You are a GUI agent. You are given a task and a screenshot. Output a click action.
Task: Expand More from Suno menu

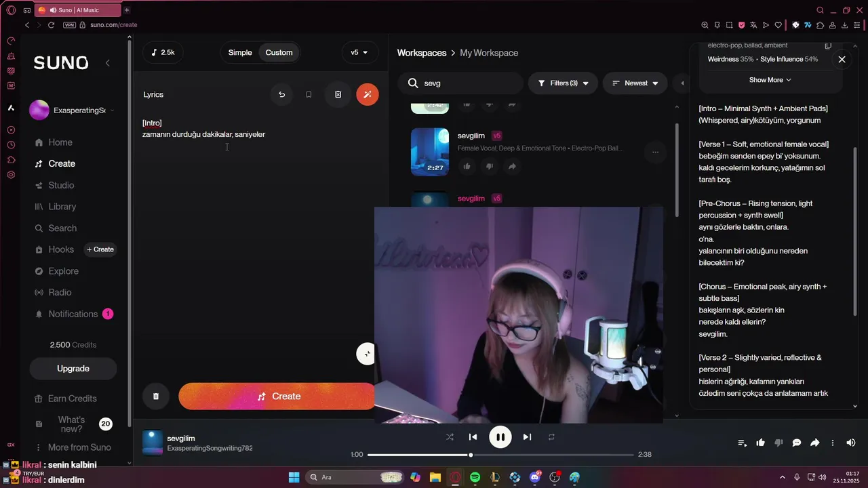(x=73, y=447)
